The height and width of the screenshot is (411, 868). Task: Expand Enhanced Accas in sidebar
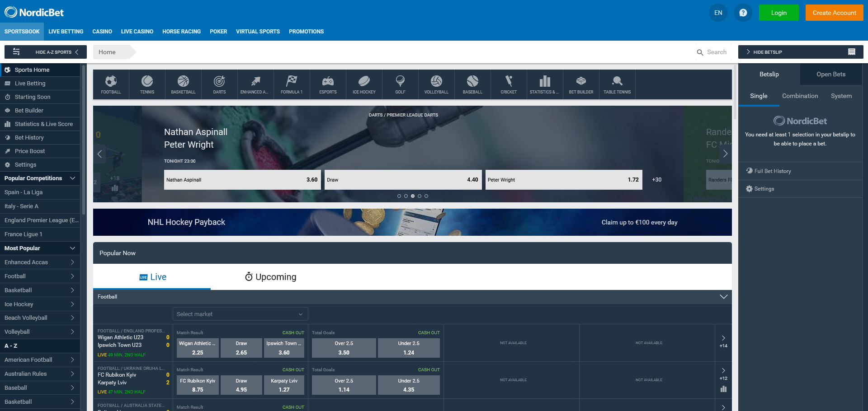(x=72, y=262)
